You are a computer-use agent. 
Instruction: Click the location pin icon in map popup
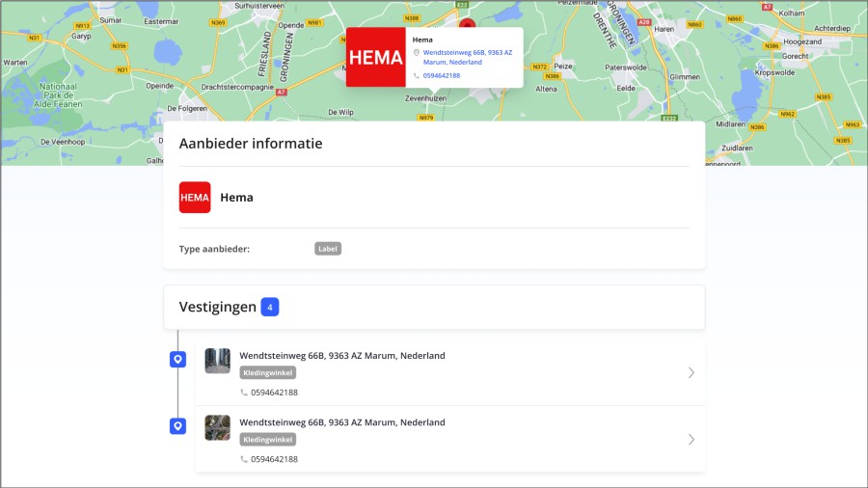tap(417, 52)
